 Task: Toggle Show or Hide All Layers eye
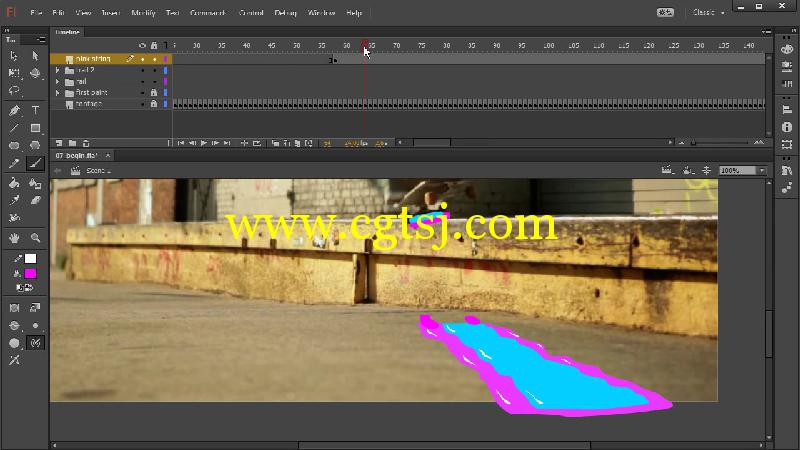142,45
